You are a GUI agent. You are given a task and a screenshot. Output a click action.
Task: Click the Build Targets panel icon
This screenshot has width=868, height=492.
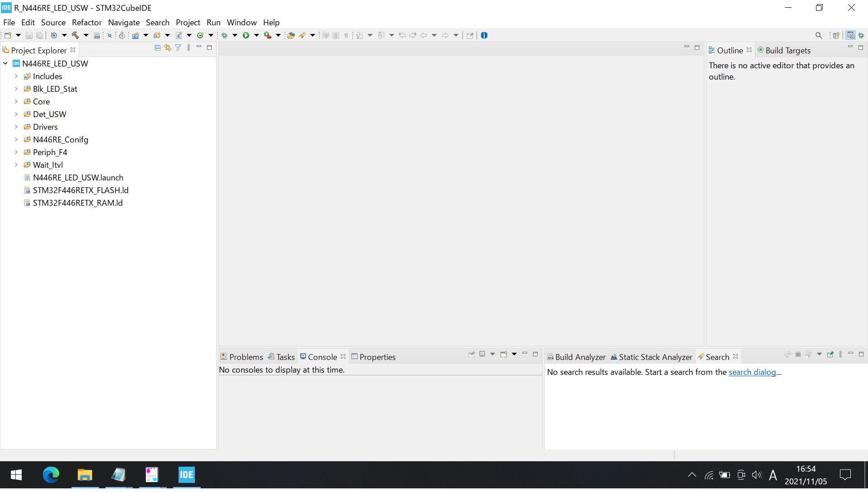pyautogui.click(x=761, y=49)
